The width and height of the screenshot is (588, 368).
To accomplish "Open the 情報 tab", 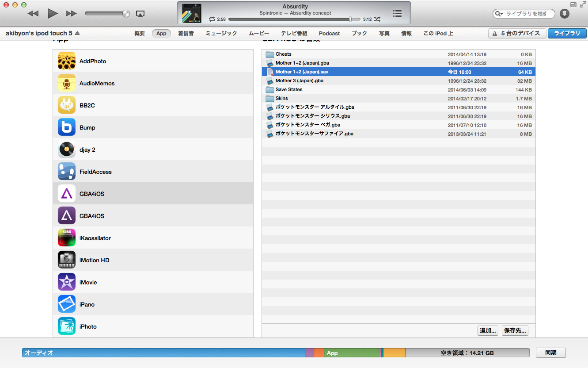I will (406, 34).
